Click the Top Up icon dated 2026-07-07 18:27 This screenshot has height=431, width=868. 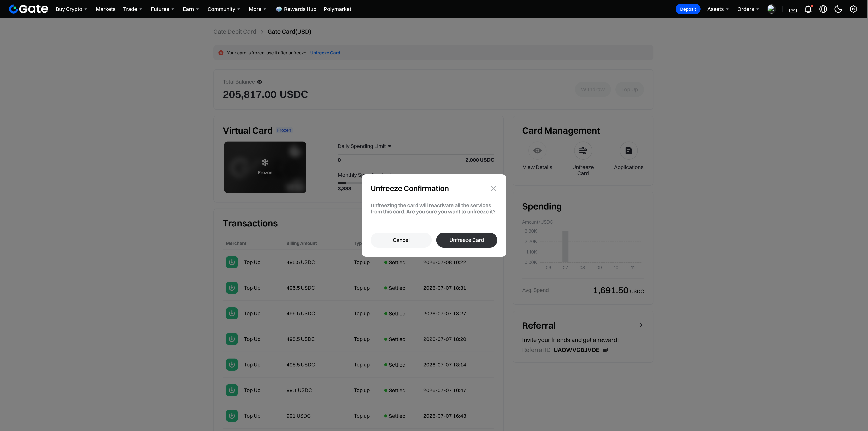[x=232, y=314]
